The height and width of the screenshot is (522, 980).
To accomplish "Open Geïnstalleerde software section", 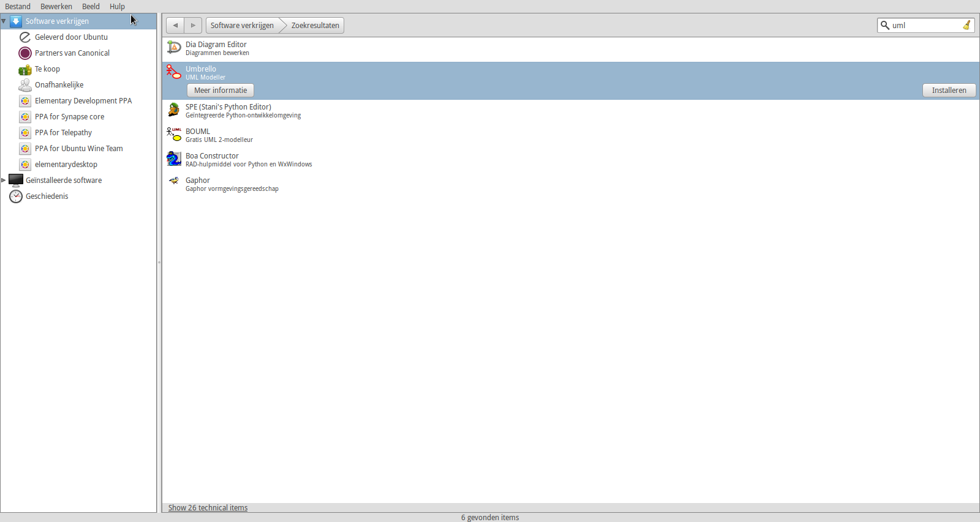I will (x=64, y=181).
